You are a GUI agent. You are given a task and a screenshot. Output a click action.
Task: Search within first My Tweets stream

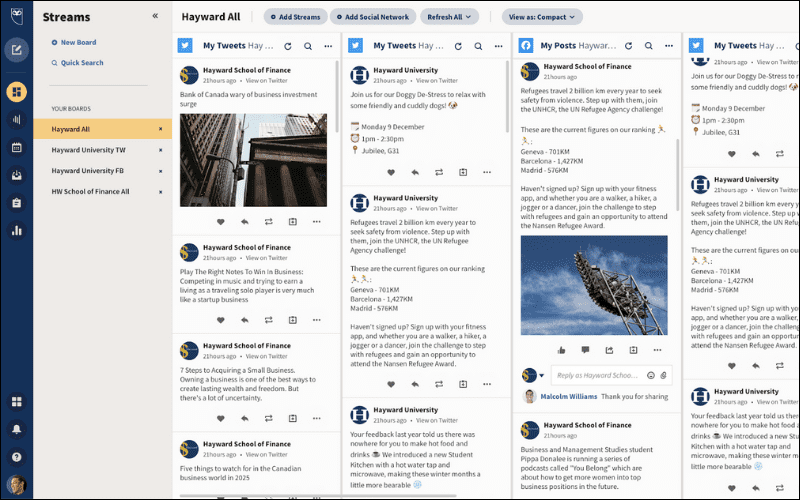pyautogui.click(x=308, y=46)
